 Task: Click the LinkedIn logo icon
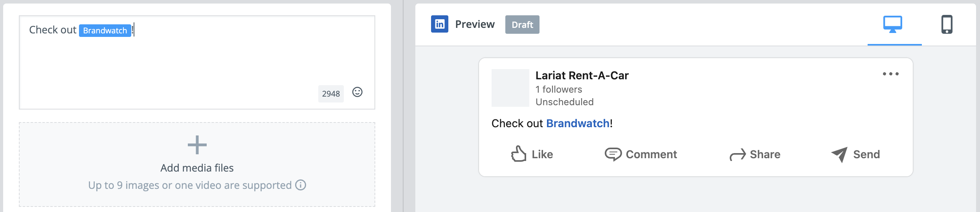pos(440,24)
